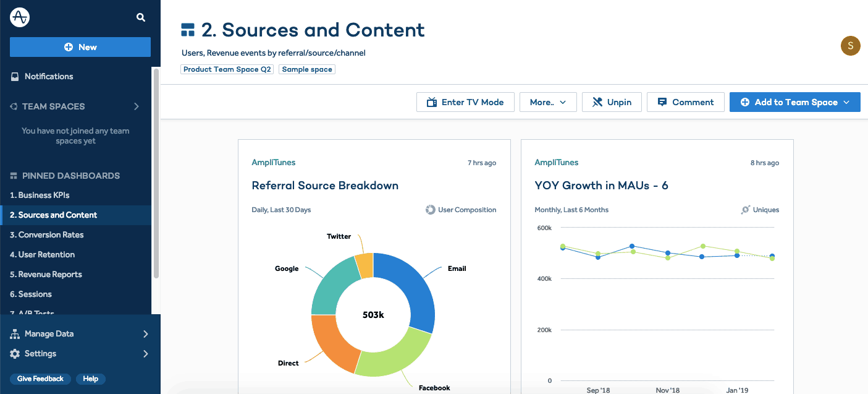The height and width of the screenshot is (394, 868).
Task: Open the Conversion Rates dashboard
Action: pos(46,235)
